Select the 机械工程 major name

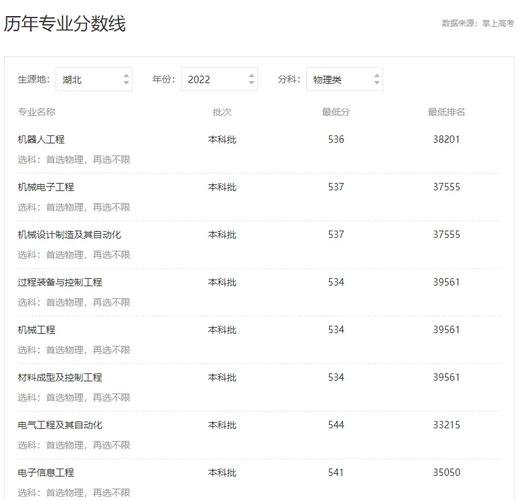(36, 330)
